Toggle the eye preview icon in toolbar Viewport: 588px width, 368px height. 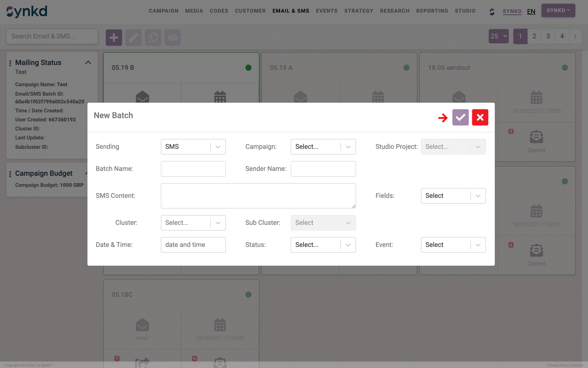tap(173, 38)
